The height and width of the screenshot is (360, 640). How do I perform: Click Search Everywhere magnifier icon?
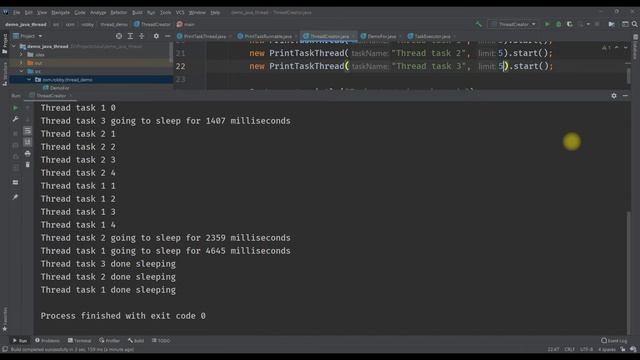635,24
